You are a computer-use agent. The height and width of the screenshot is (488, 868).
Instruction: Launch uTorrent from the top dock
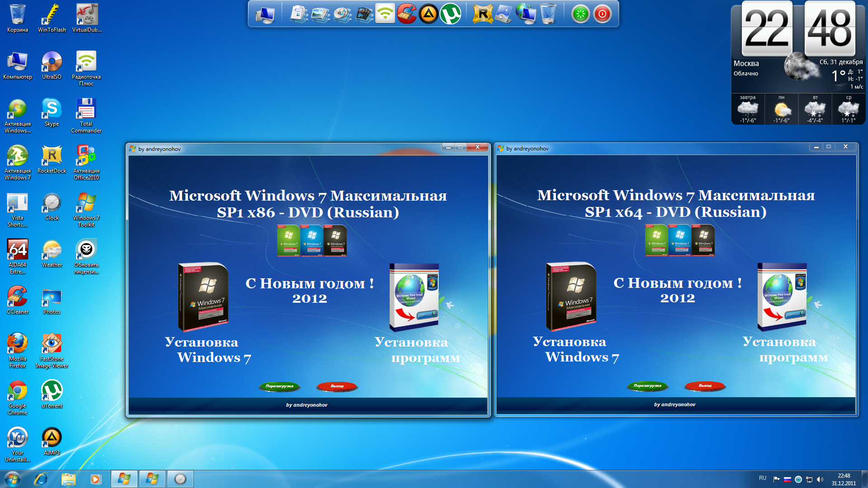click(451, 14)
